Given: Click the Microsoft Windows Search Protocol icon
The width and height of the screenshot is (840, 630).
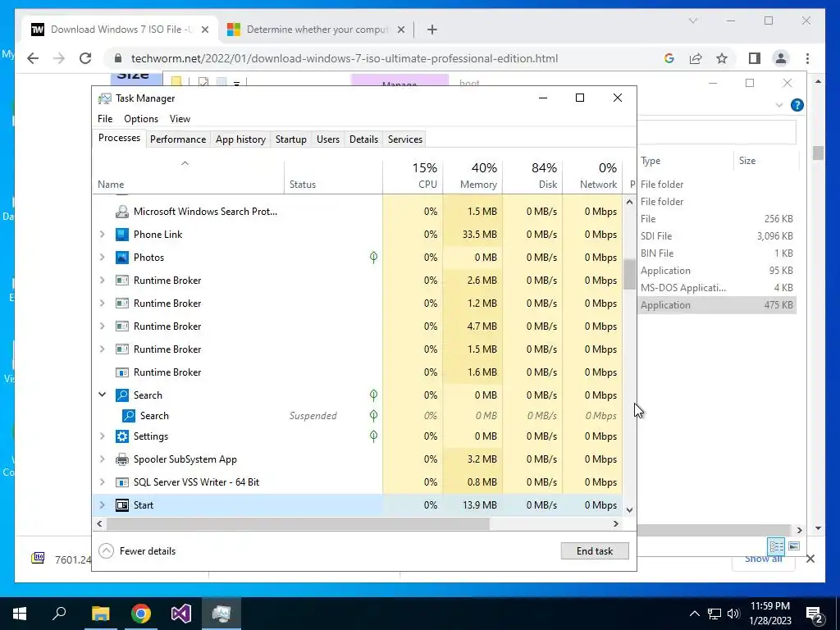Looking at the screenshot, I should tap(122, 211).
